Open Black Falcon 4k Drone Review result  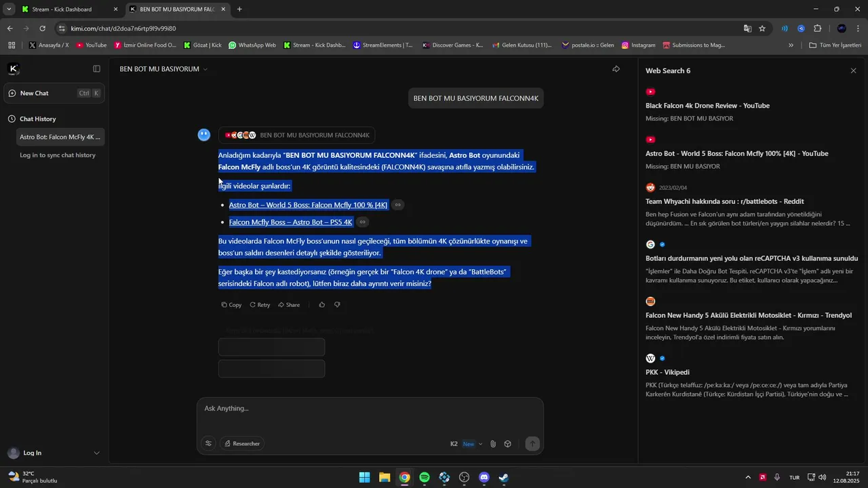coord(707,106)
